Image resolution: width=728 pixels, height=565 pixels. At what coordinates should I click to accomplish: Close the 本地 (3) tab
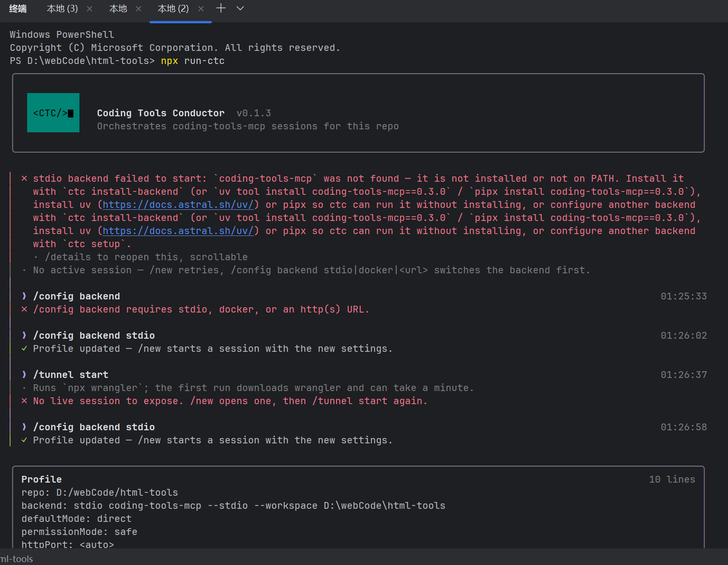pos(90,9)
